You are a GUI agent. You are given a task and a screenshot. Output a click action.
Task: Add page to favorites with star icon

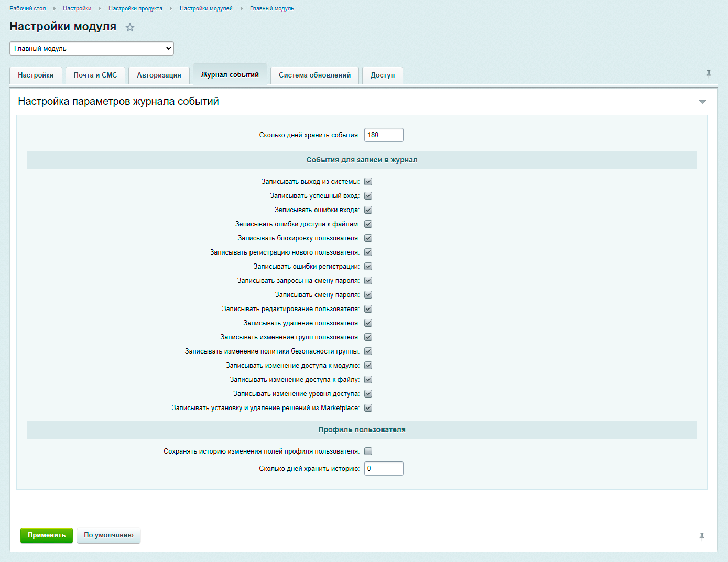pyautogui.click(x=130, y=27)
